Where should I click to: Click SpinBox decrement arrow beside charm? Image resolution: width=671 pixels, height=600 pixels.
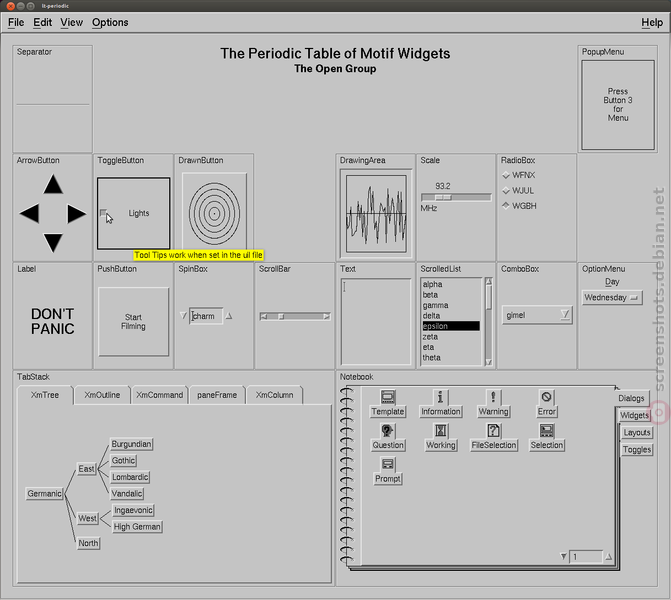[184, 316]
